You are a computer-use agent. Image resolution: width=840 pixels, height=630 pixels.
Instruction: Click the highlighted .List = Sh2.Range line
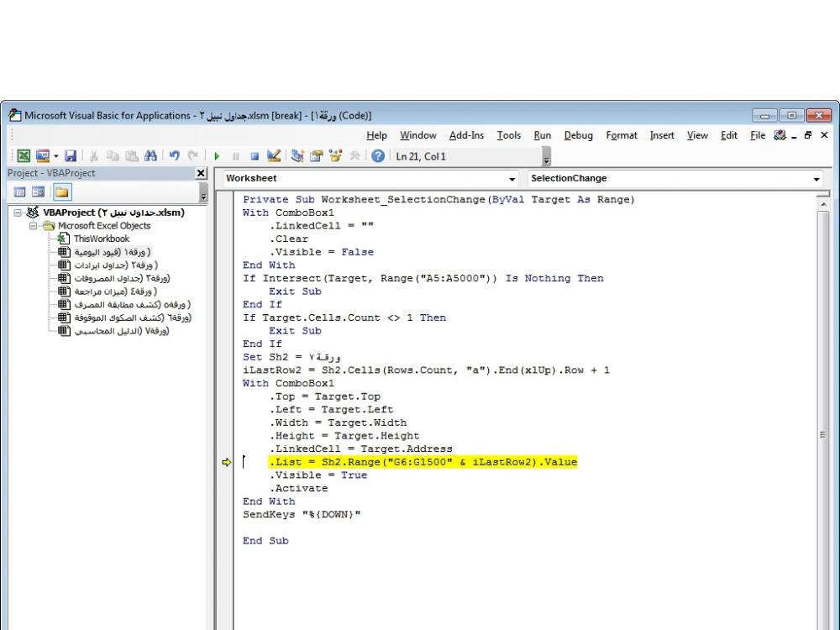click(x=423, y=462)
